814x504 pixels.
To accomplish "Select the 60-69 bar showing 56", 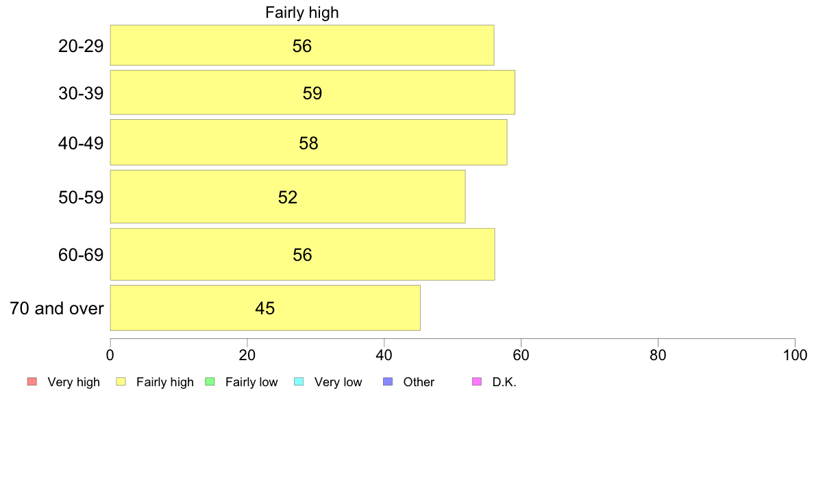I will [x=303, y=254].
